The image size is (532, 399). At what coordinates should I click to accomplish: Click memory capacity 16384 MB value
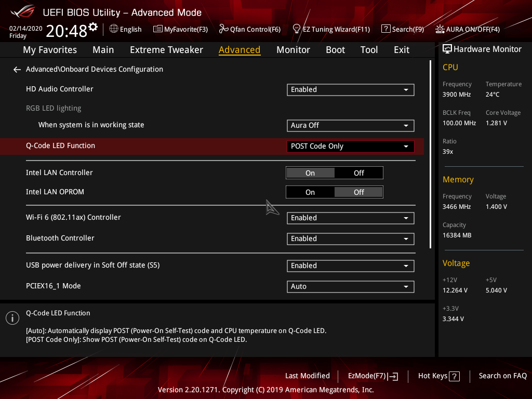(457, 235)
